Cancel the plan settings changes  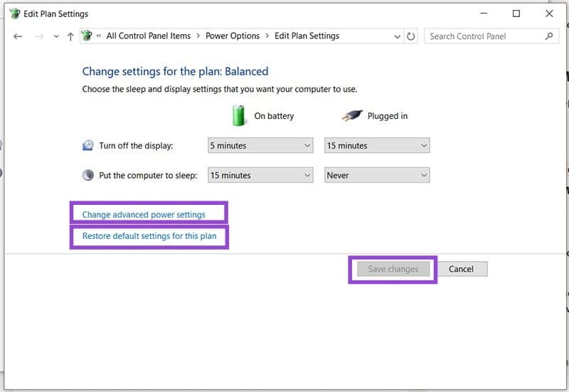click(461, 270)
